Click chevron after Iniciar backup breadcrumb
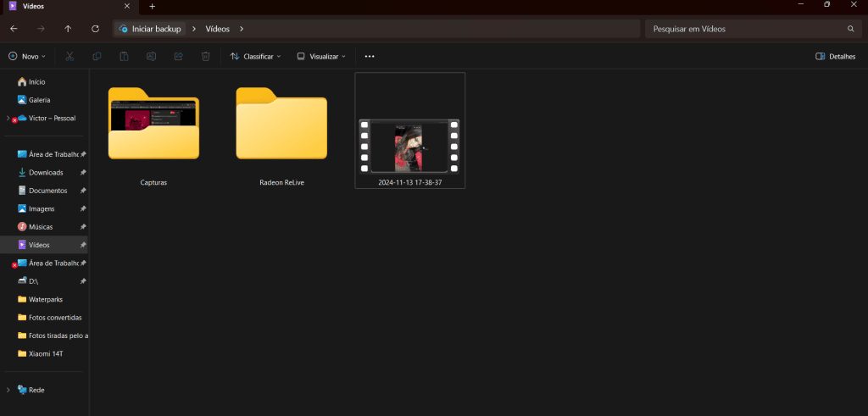This screenshot has height=416, width=868. point(194,29)
